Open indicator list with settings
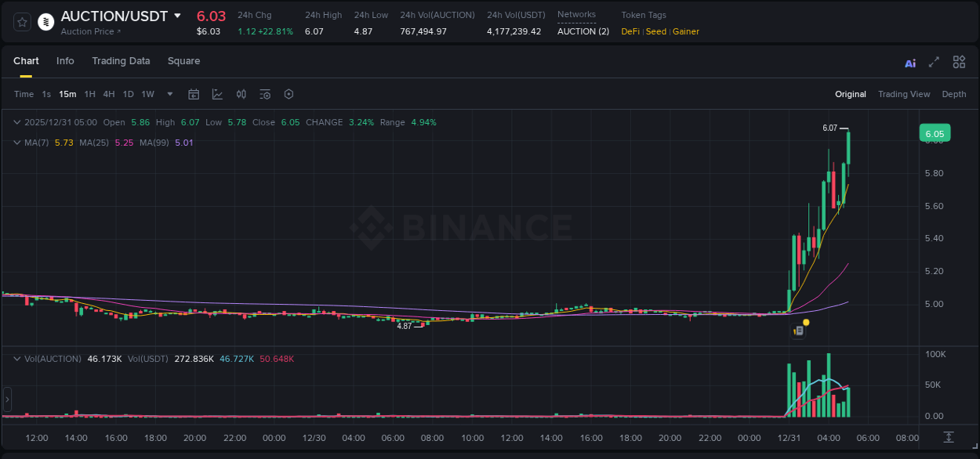Image resolution: width=980 pixels, height=459 pixels. pyautogui.click(x=265, y=93)
